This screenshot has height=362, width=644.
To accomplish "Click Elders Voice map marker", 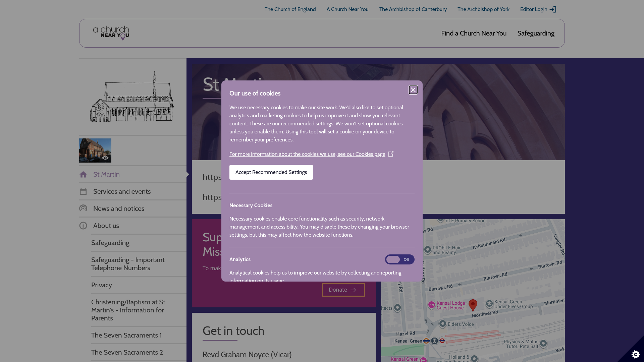I will tap(443, 324).
